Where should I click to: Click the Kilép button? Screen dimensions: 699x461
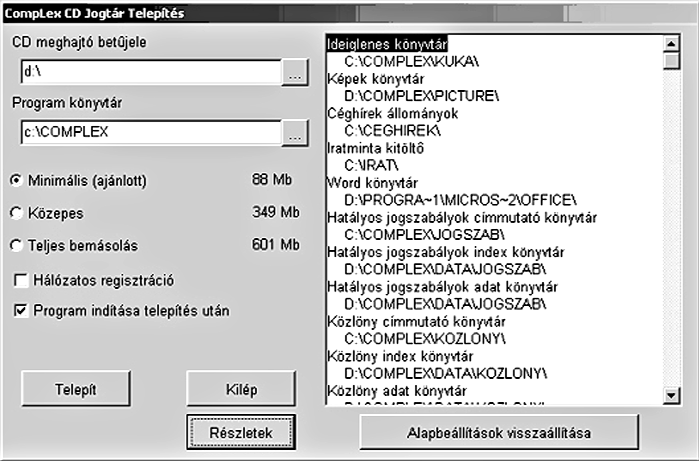click(241, 389)
